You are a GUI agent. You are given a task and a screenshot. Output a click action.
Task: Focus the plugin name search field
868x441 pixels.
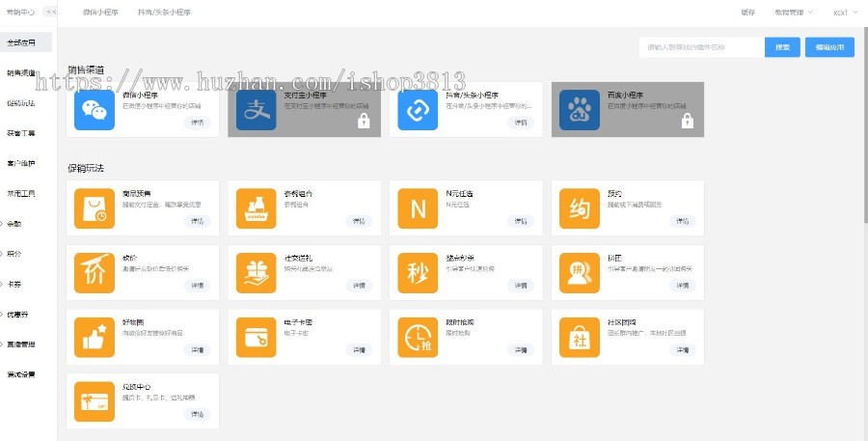[701, 46]
